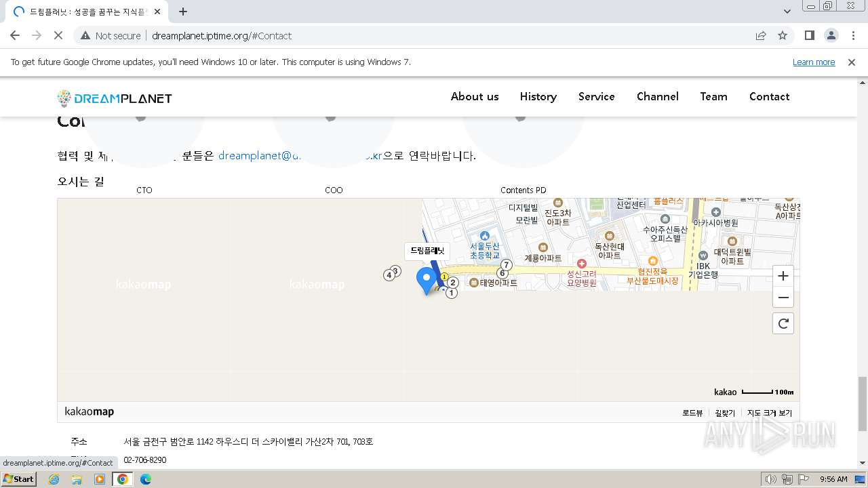Go to Contact section
Screen dimensions: 868x488
[x=770, y=96]
